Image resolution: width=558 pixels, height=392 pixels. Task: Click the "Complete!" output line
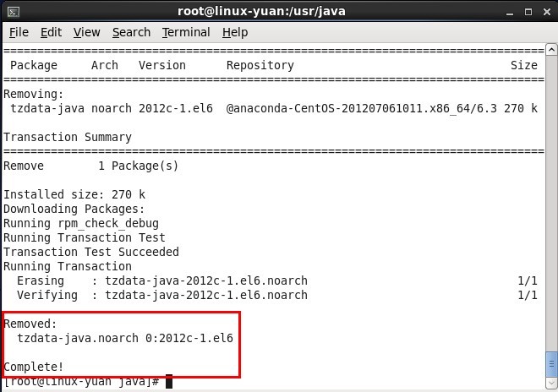[35, 367]
